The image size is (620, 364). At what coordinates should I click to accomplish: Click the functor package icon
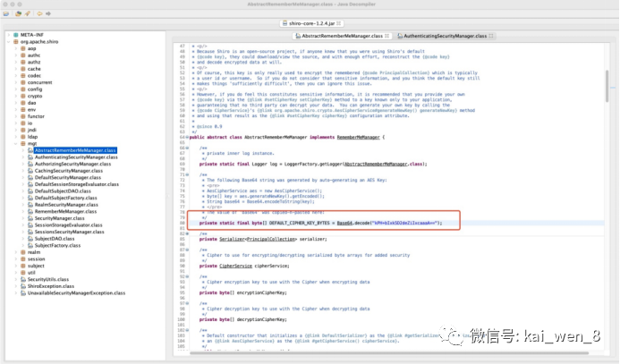[23, 116]
